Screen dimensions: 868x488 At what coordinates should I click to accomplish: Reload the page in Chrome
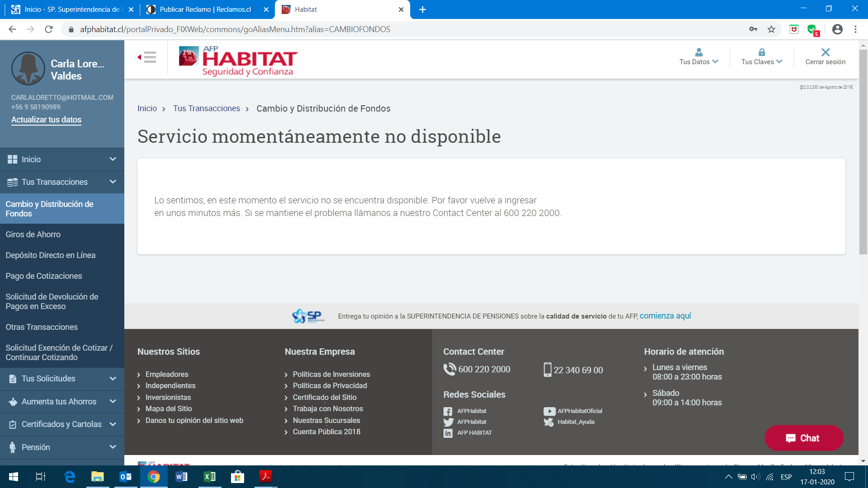[49, 29]
